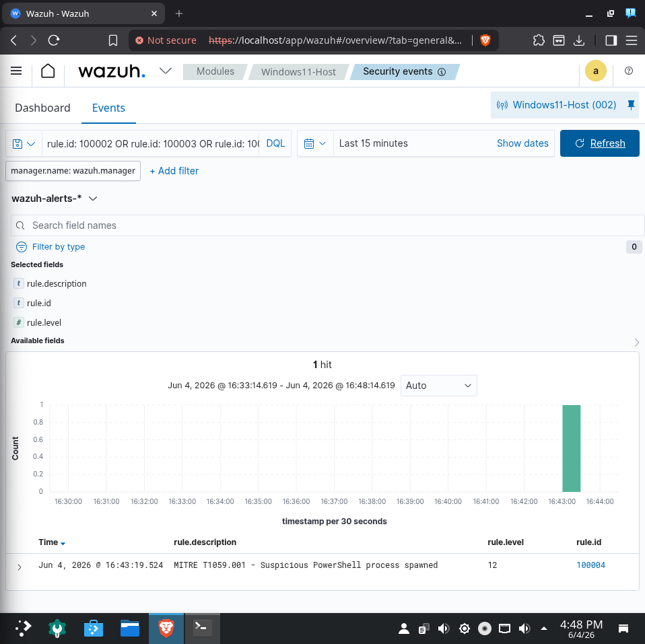Select the rule.id selected field
Image resolution: width=645 pixels, height=644 pixels.
tap(38, 303)
